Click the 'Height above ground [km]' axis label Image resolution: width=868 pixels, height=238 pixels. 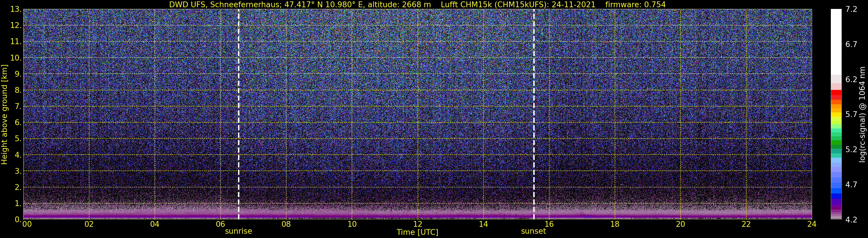(x=4, y=114)
